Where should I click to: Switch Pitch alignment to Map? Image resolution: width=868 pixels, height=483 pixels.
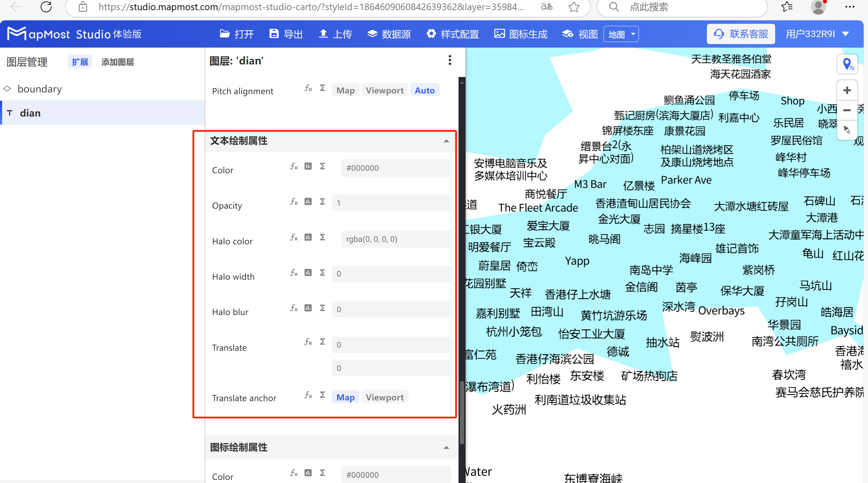point(345,90)
